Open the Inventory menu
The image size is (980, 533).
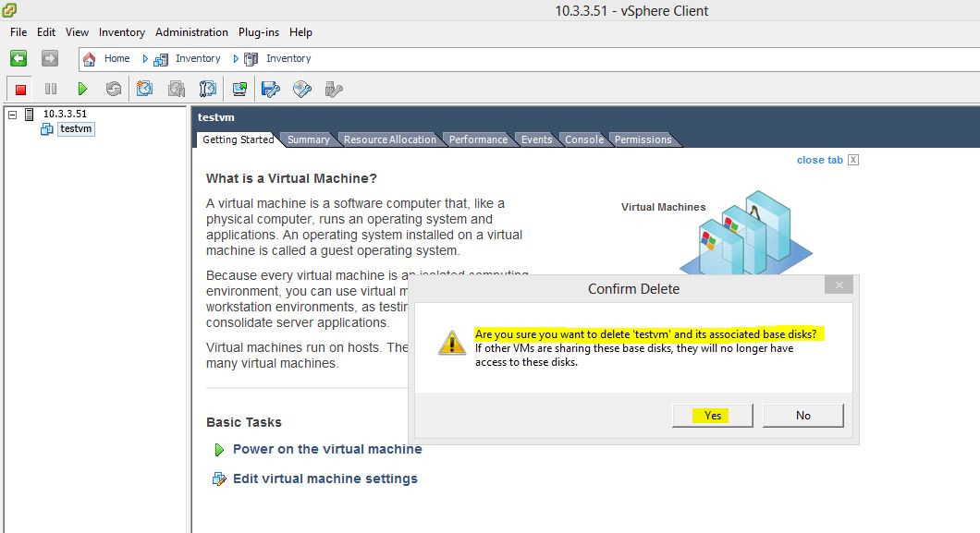tap(122, 31)
